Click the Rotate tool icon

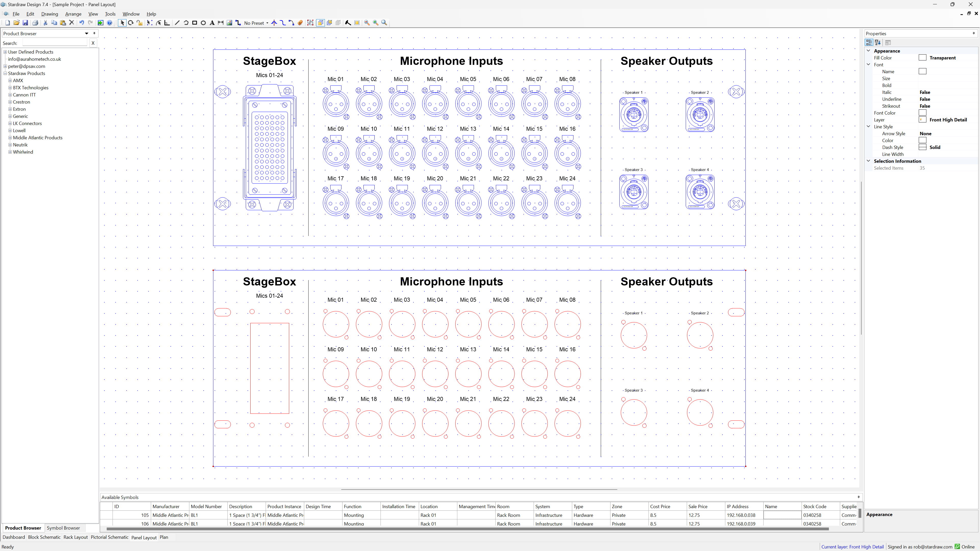tap(131, 23)
